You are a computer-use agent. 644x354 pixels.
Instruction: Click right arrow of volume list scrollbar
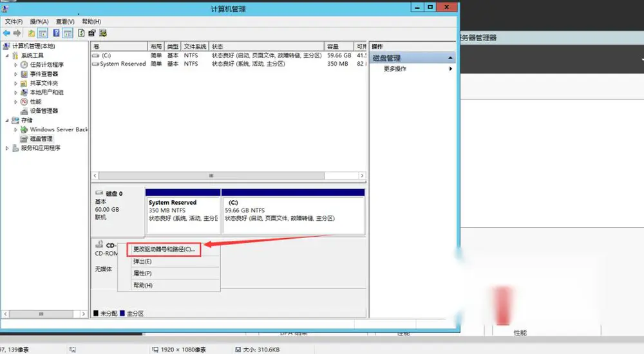pos(362,175)
